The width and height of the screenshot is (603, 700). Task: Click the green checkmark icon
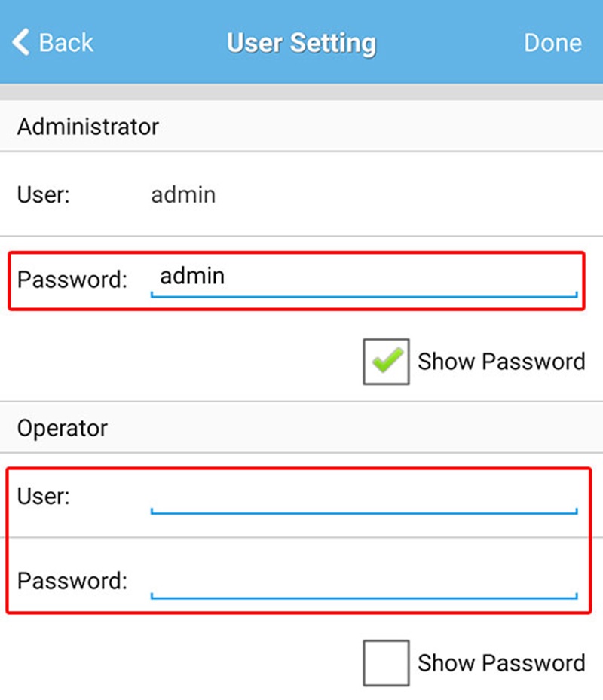(387, 360)
